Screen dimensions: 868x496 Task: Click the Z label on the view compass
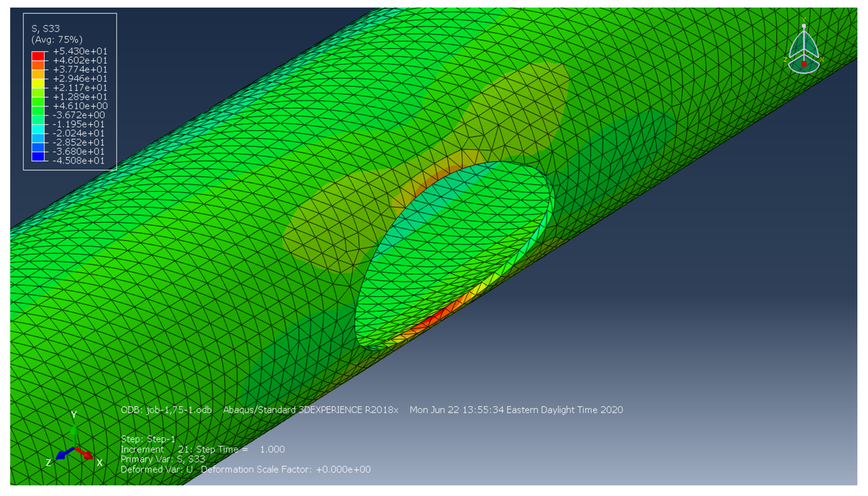coord(785,60)
